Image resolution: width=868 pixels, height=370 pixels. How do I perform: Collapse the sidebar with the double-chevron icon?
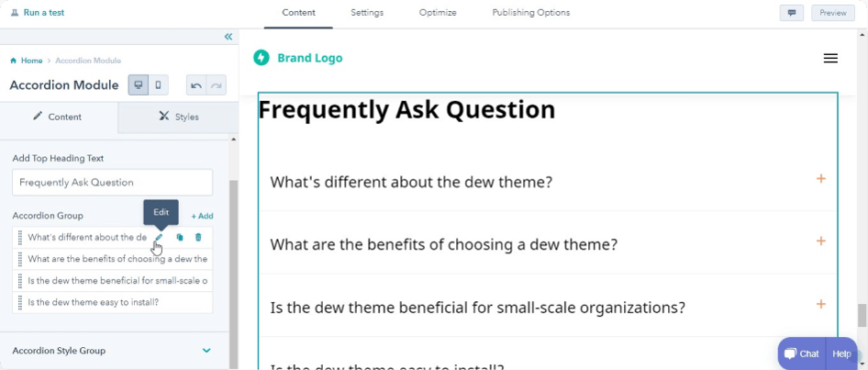[x=228, y=37]
